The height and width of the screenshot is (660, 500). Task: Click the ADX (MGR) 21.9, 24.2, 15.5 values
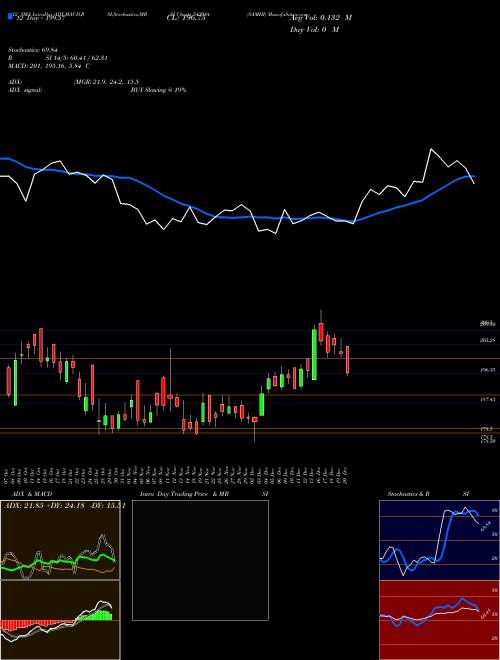(x=106, y=82)
